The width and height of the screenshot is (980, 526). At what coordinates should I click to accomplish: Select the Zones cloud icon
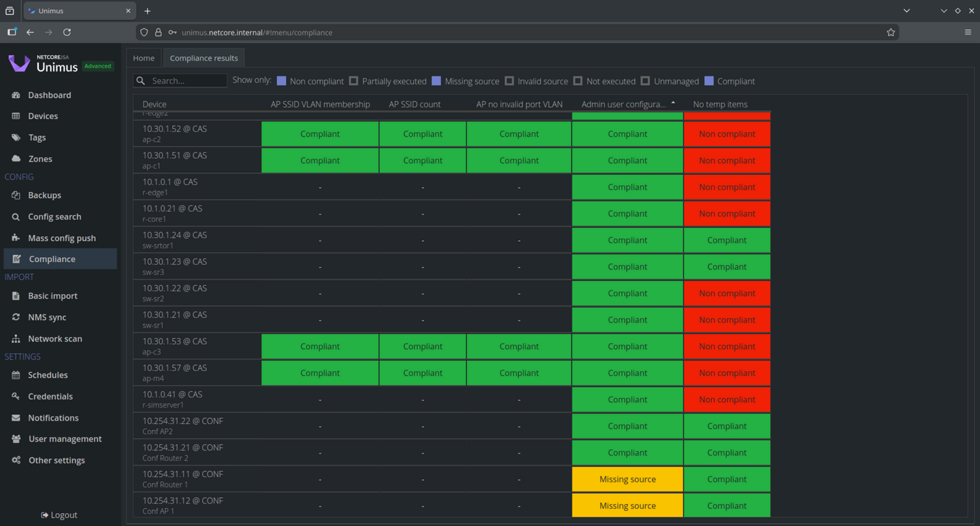pyautogui.click(x=16, y=159)
